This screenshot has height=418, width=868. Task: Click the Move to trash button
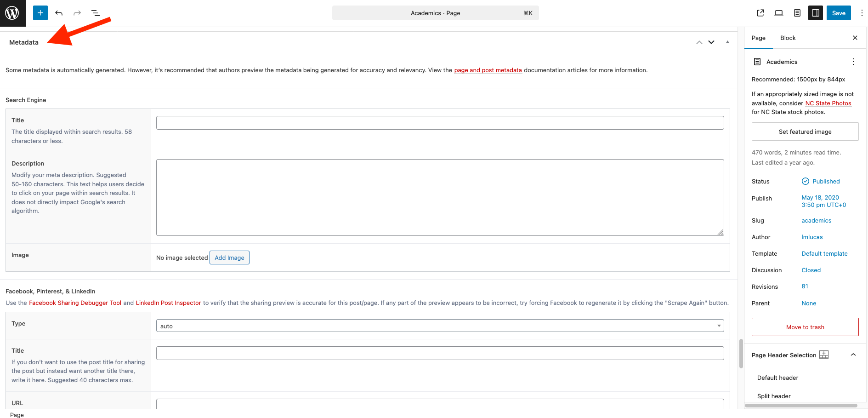click(x=805, y=327)
